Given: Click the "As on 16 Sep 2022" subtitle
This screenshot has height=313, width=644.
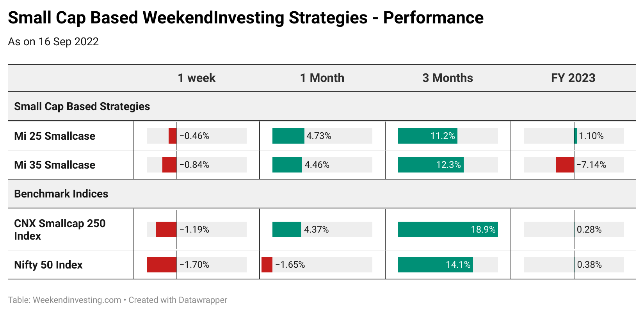Looking at the screenshot, I should 53,42.
